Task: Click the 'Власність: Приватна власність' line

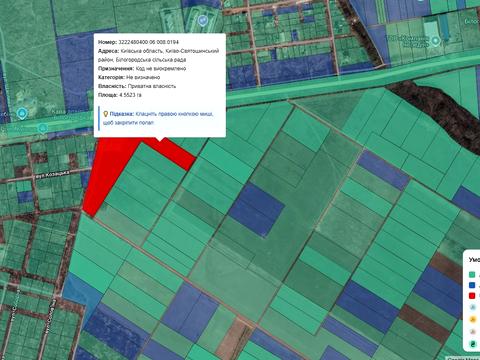Action: point(137,86)
